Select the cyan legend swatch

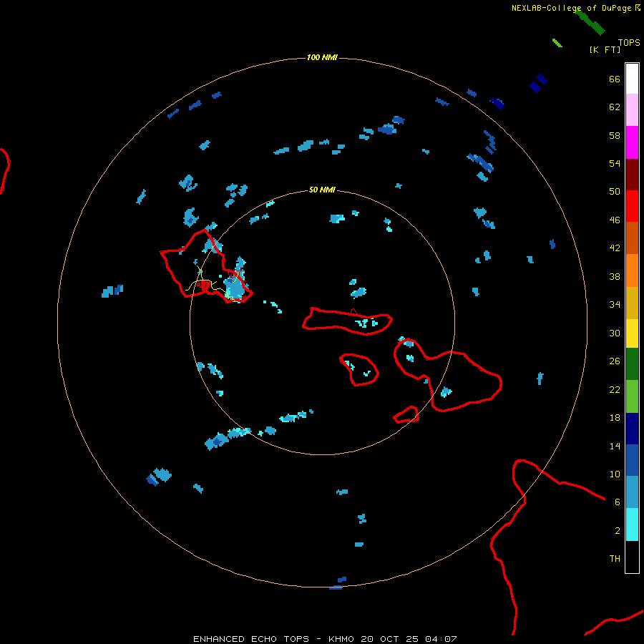click(x=632, y=525)
